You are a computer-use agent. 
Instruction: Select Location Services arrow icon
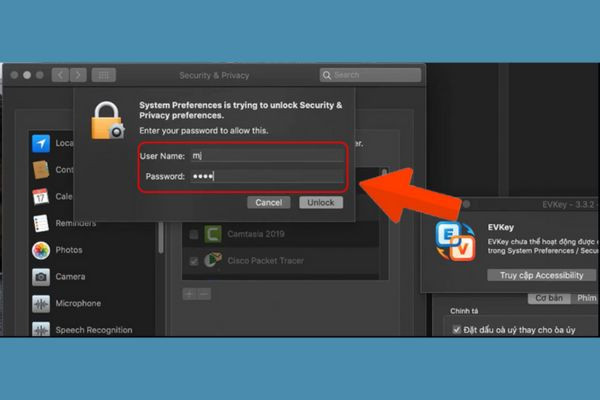point(41,143)
